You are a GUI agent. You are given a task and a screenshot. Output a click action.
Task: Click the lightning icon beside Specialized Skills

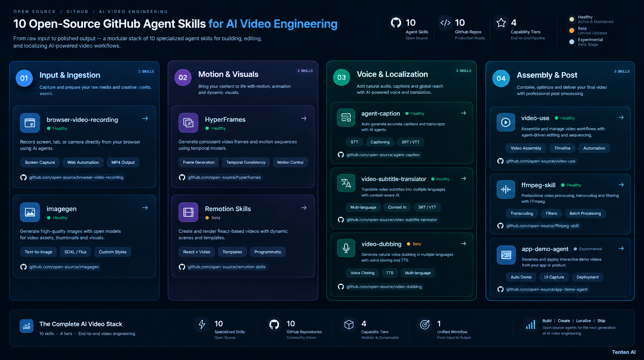(x=202, y=325)
